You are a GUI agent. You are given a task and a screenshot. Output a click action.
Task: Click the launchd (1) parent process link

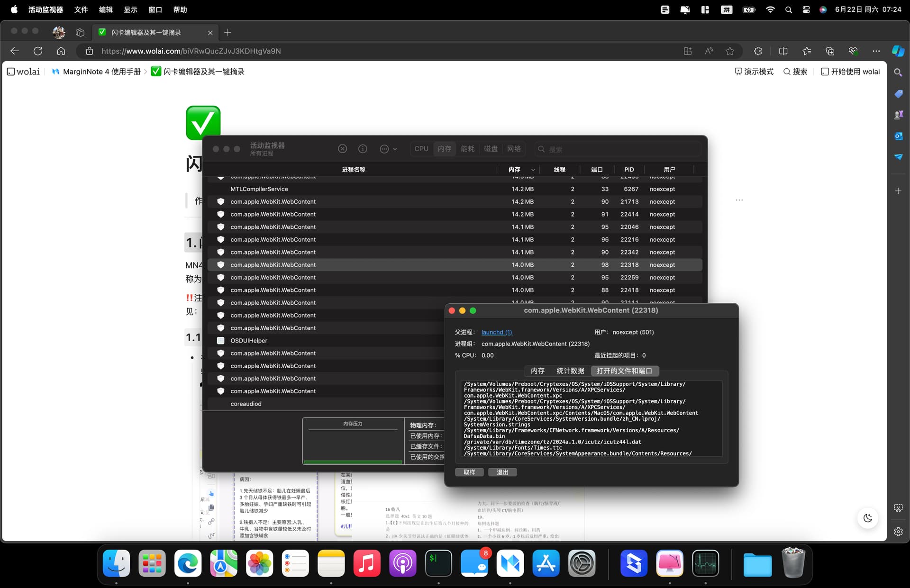tap(496, 332)
